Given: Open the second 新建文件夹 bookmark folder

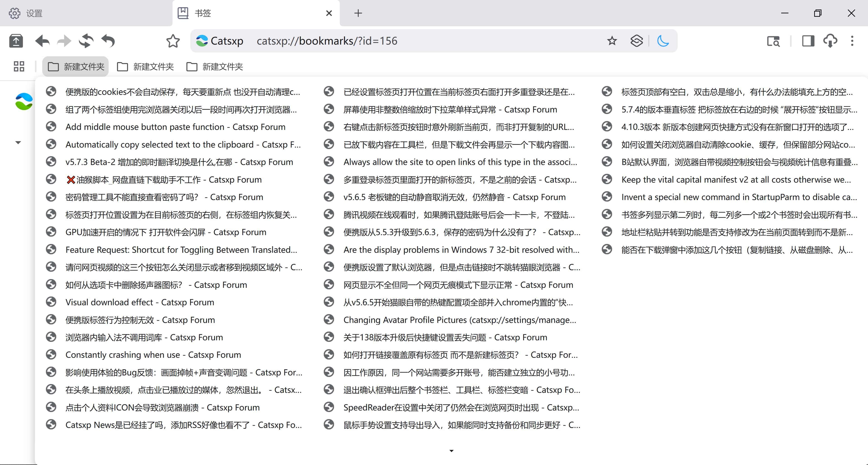Looking at the screenshot, I should click(145, 67).
